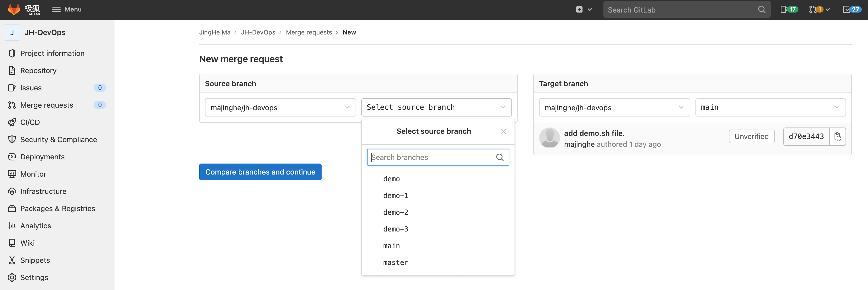Click the GitLab fox logo
The height and width of the screenshot is (290, 868).
tap(14, 9)
